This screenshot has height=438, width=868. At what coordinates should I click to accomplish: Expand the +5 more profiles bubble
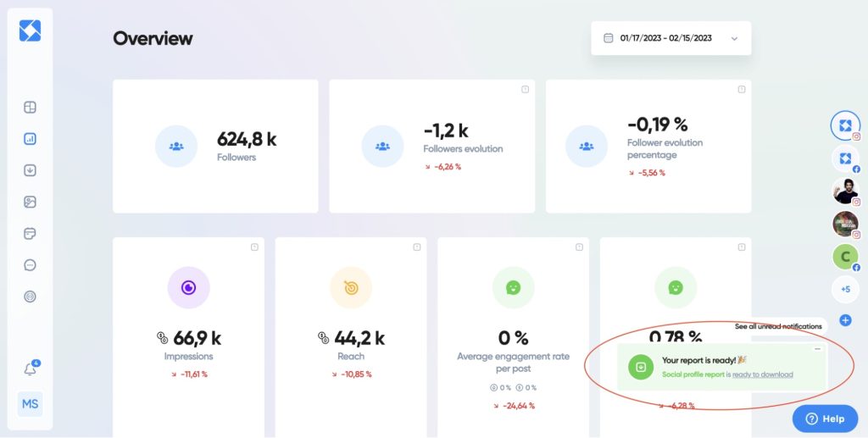coord(845,289)
